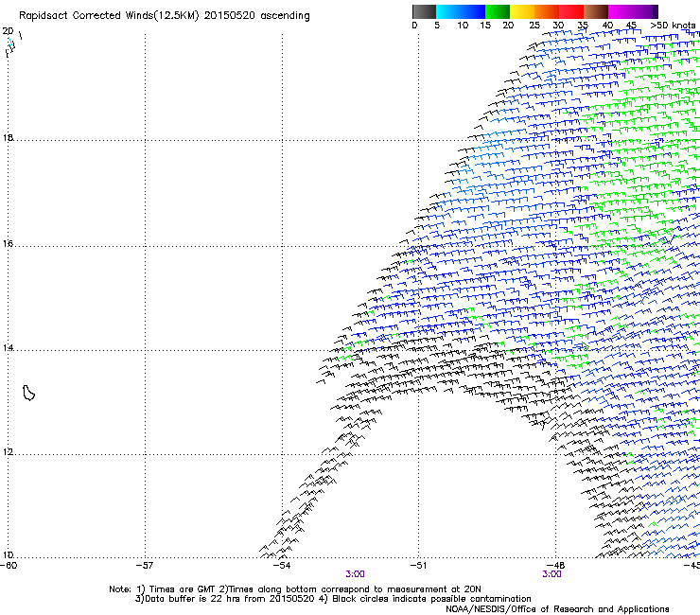The width and height of the screenshot is (700, 615).
Task: Click the longitude label -51
Action: [418, 565]
